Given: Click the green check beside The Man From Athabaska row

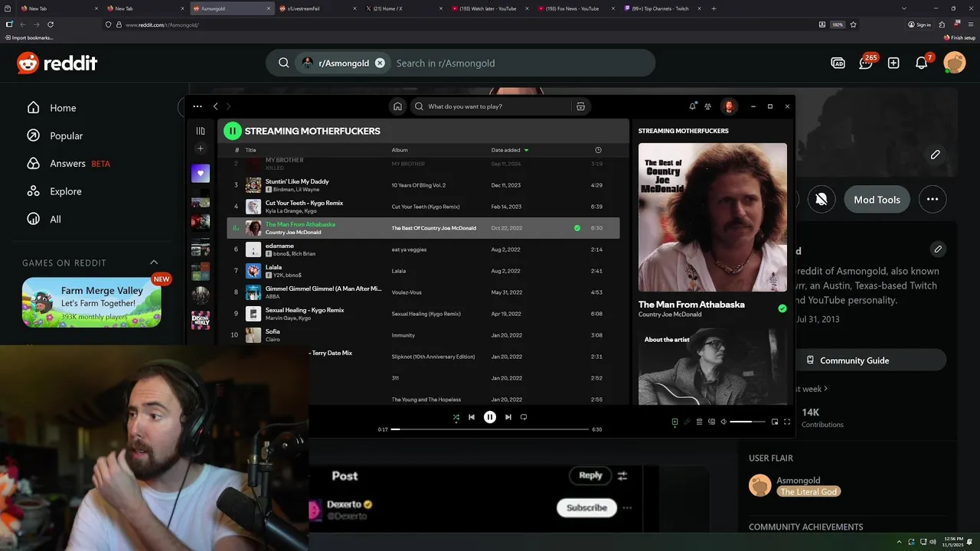Looking at the screenshot, I should pos(577,228).
